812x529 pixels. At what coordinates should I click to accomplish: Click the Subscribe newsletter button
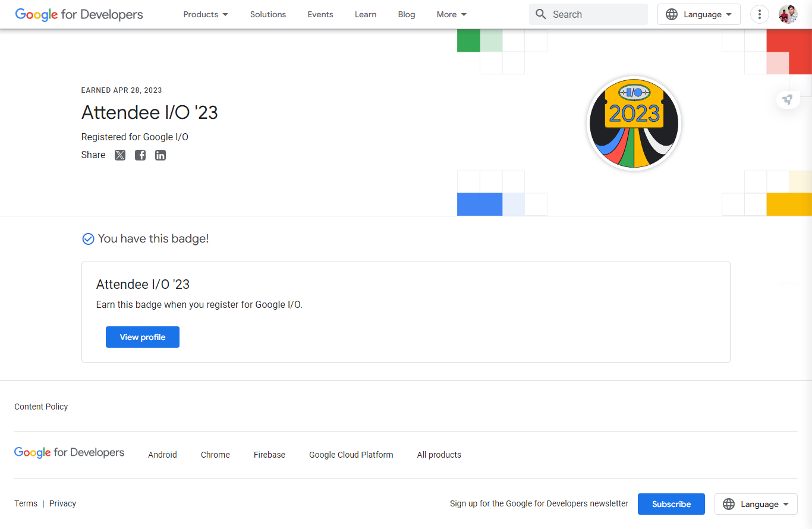[x=671, y=504]
